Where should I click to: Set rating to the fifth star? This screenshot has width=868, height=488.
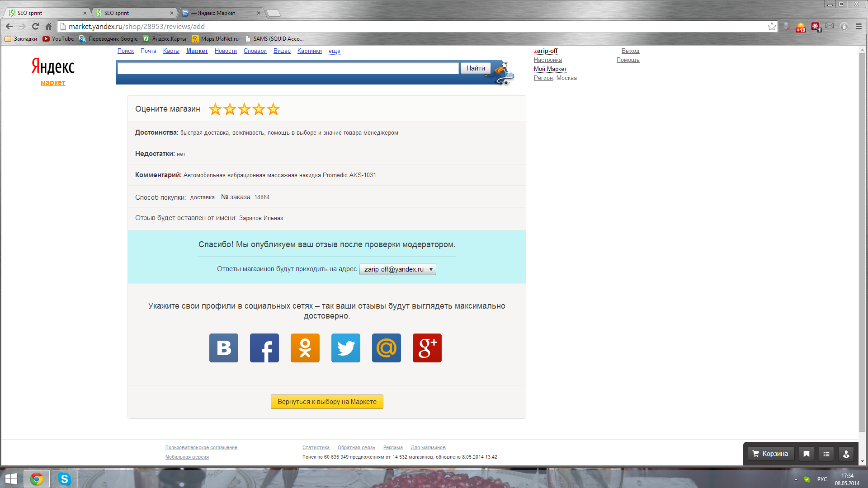click(x=273, y=109)
